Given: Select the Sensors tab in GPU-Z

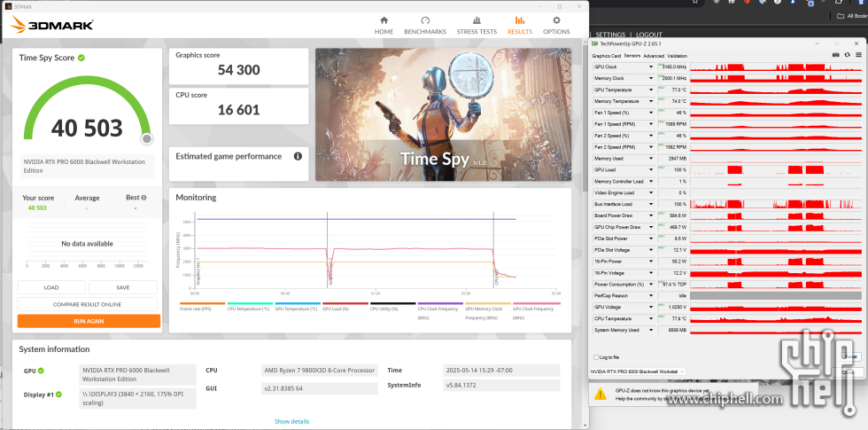Looking at the screenshot, I should click(632, 56).
